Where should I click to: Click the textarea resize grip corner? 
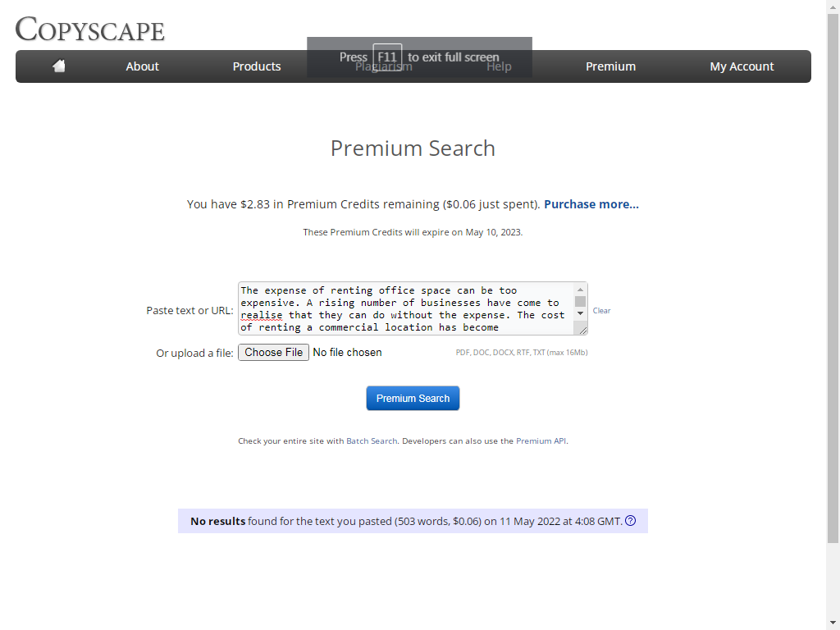coord(583,331)
